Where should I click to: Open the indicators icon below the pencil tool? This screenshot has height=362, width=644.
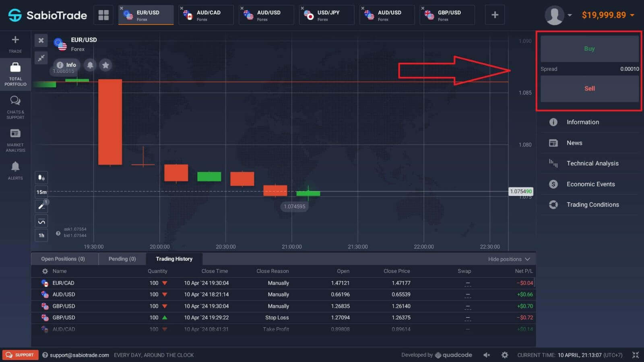coord(41,220)
